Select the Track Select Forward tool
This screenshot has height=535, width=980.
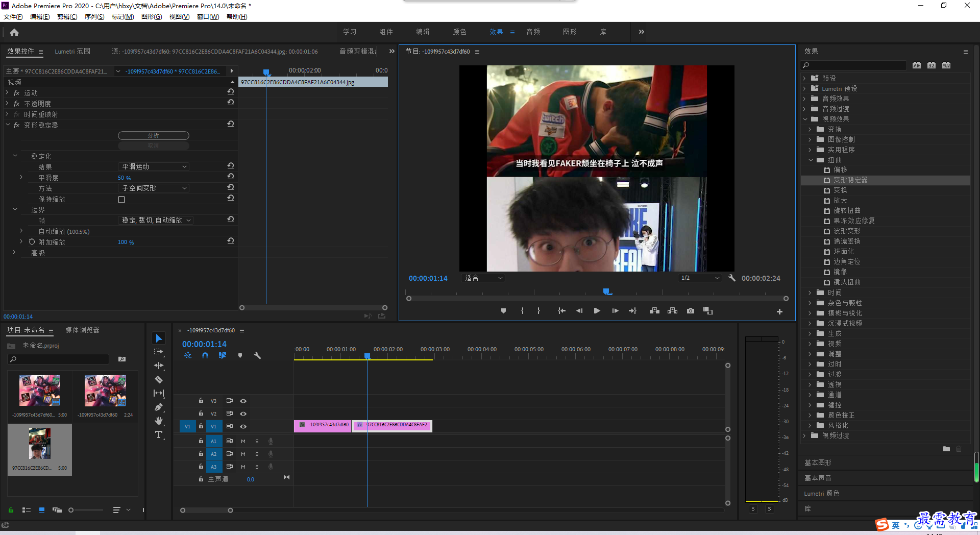159,352
